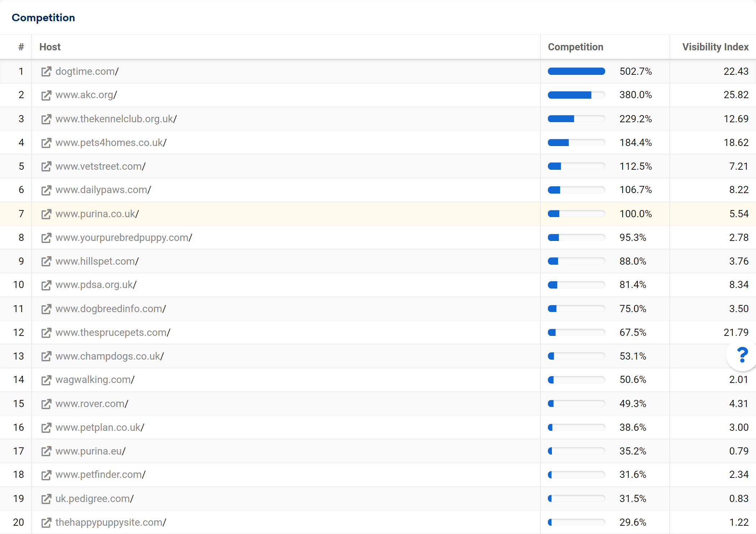Click the 100.0% competition value for purina.co.uk
Viewport: 756px width, 534px height.
(636, 214)
